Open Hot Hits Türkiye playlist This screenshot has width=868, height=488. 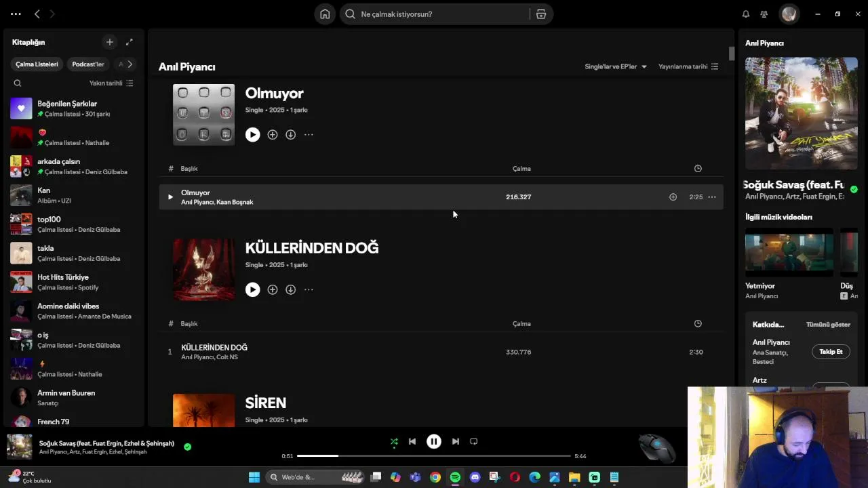click(73, 282)
